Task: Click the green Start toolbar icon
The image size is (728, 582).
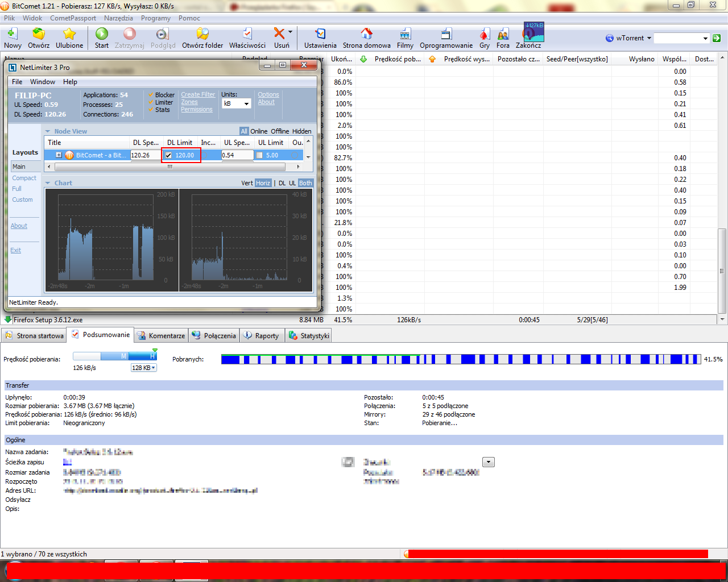Action: 102,34
